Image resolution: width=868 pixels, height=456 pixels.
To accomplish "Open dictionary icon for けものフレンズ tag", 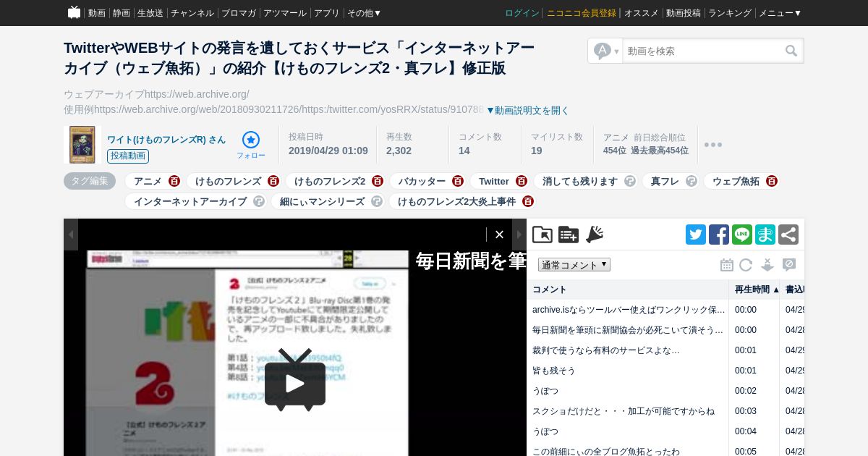I will (273, 181).
